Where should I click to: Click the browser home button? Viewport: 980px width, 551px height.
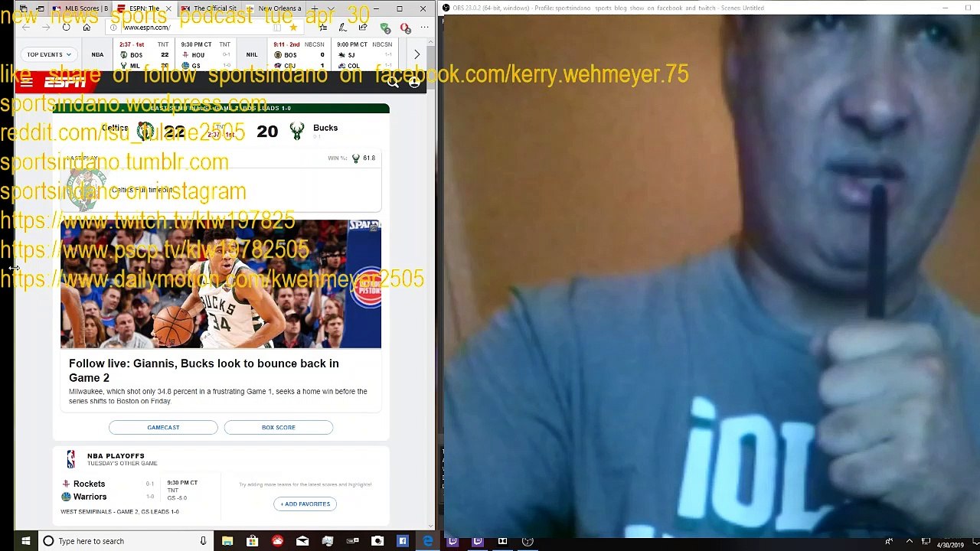point(87,28)
